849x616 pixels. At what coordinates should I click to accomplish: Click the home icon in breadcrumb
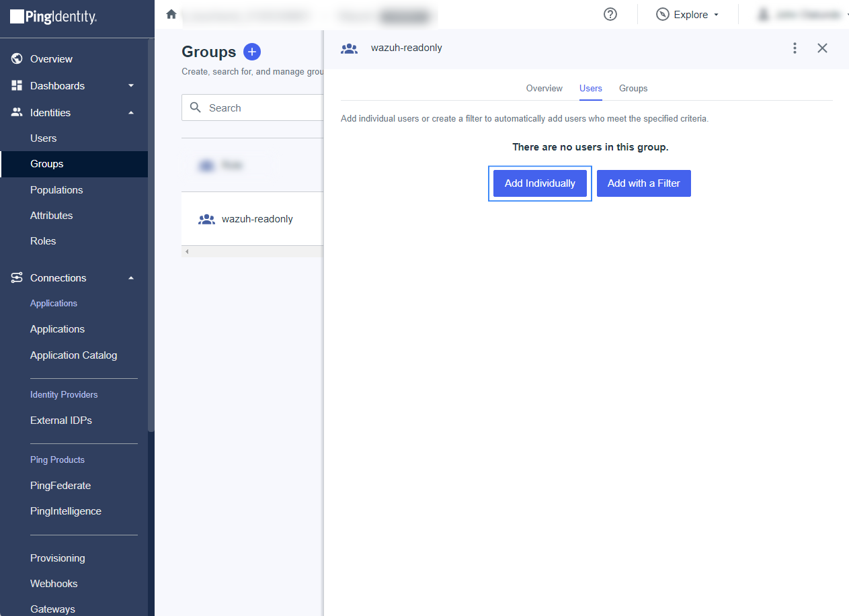pos(171,14)
